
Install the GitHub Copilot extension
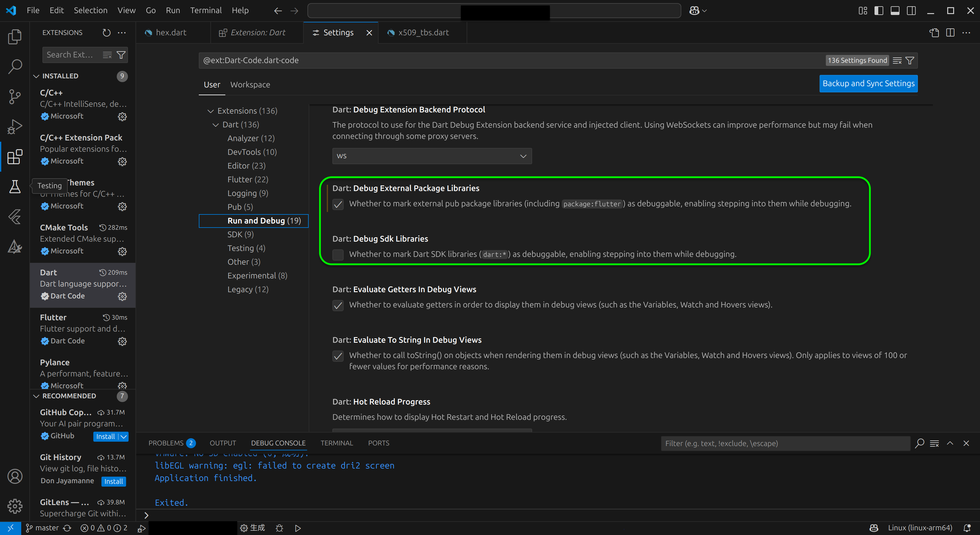coord(105,436)
